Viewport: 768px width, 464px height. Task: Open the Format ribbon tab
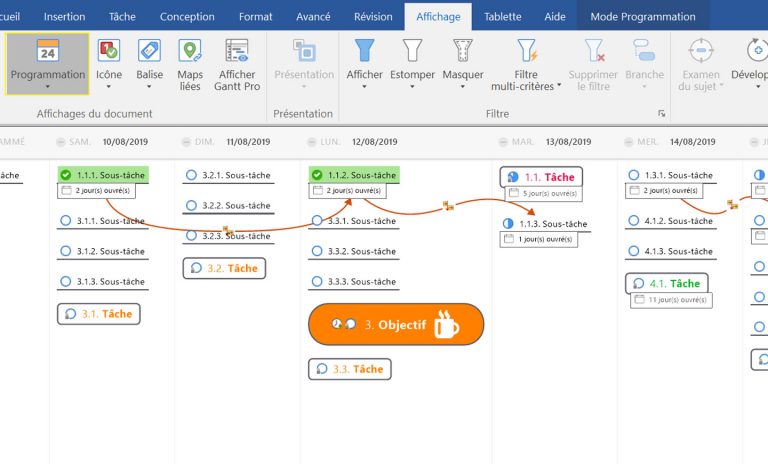pos(255,16)
